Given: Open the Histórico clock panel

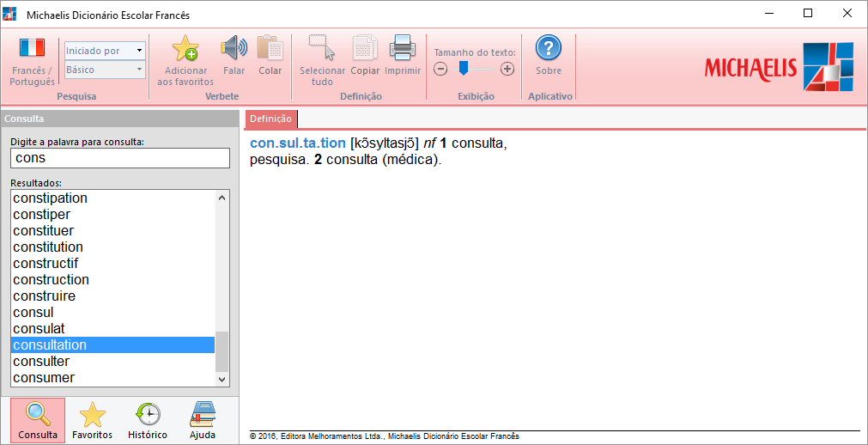Looking at the screenshot, I should coord(148,420).
